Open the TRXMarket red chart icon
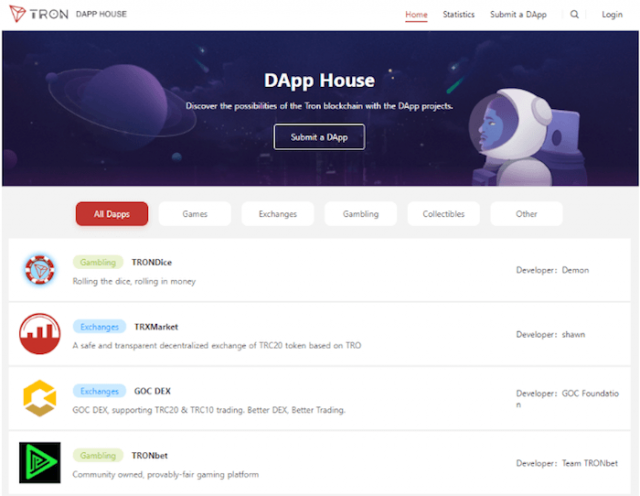 40,334
